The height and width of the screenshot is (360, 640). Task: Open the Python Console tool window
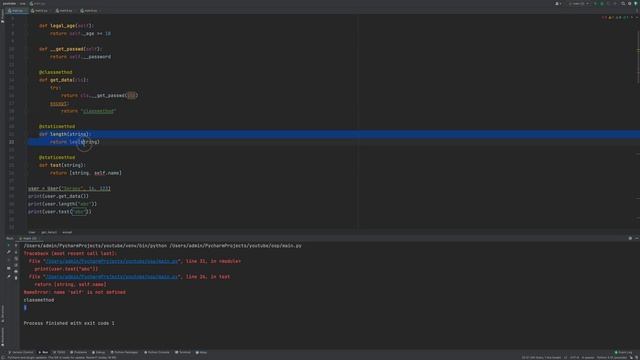[157, 352]
